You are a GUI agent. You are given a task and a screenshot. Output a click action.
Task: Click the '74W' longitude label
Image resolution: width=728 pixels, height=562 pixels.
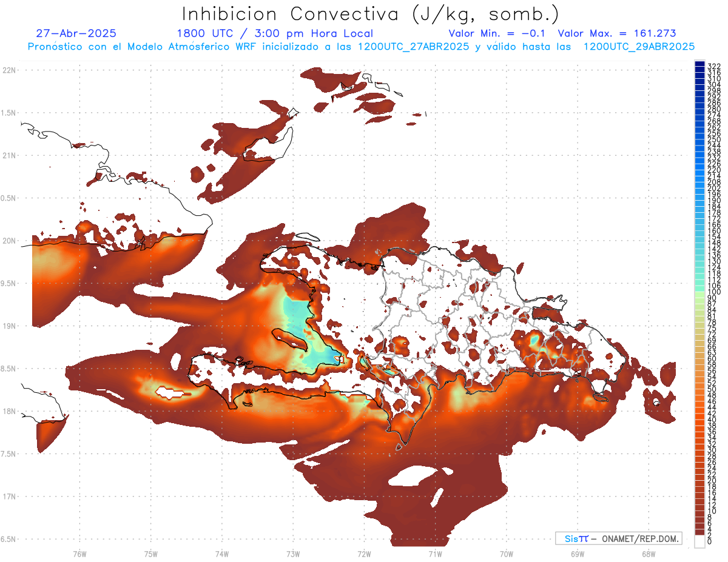(222, 554)
